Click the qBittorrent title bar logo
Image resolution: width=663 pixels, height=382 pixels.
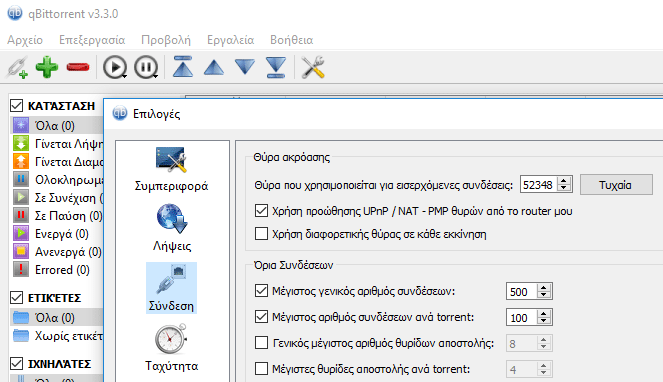[x=15, y=13]
